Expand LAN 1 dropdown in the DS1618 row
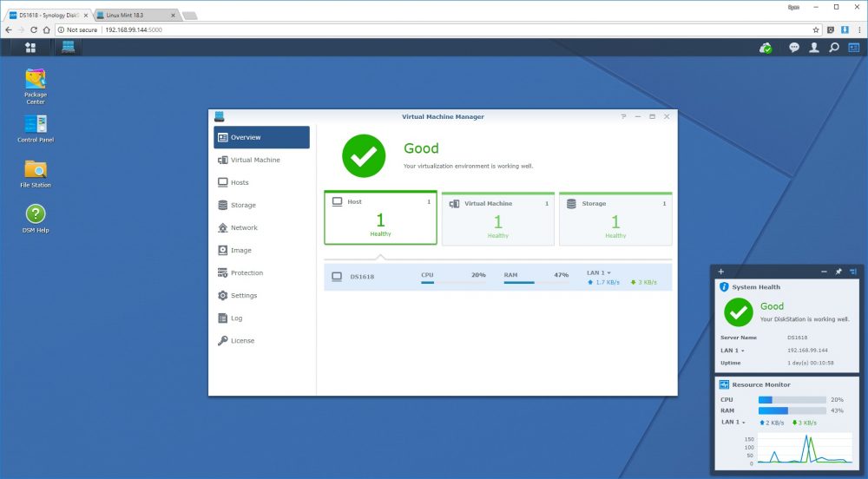Image resolution: width=868 pixels, height=479 pixels. tap(598, 272)
